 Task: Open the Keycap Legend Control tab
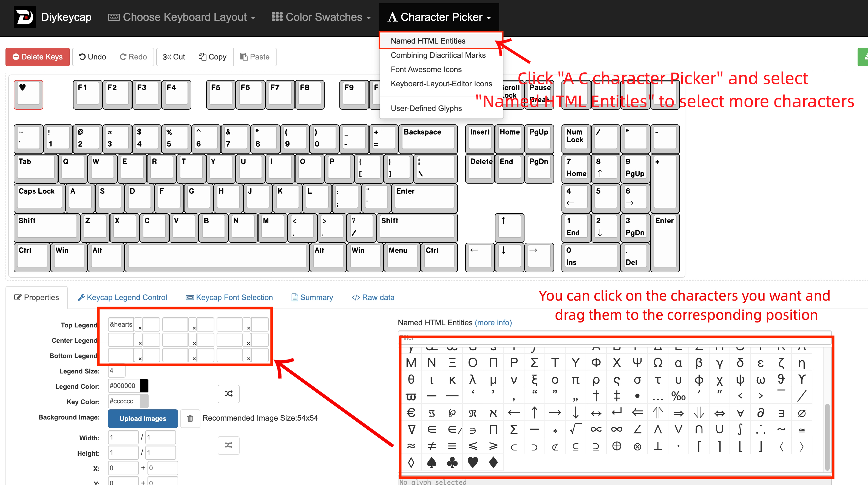coord(122,297)
